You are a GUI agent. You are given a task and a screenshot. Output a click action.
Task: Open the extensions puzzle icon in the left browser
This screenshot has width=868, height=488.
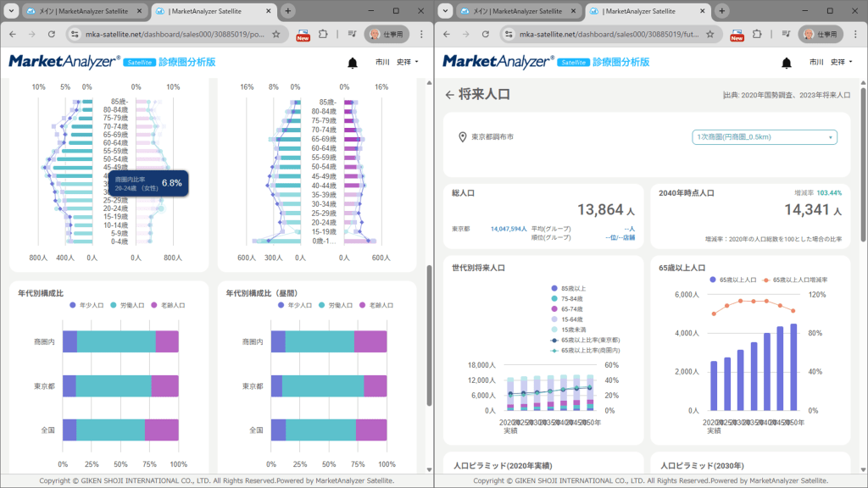[x=323, y=34]
